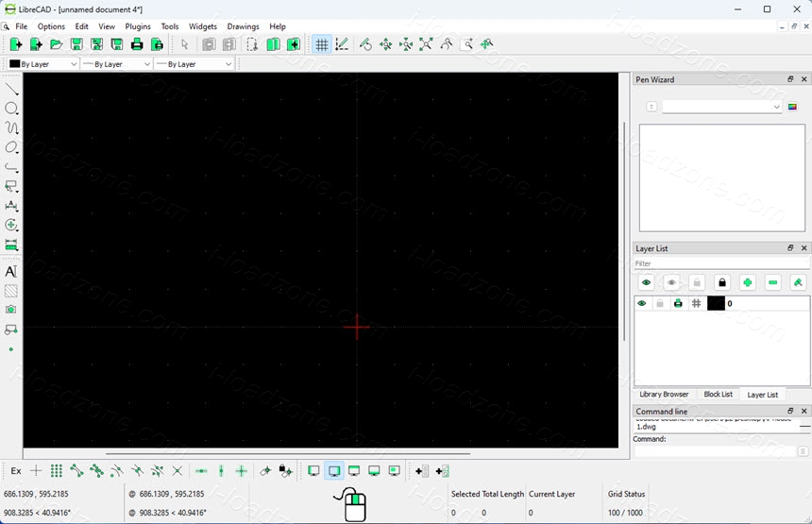The image size is (812, 524).
Task: Click the Zoom Out icon
Action: [x=406, y=44]
